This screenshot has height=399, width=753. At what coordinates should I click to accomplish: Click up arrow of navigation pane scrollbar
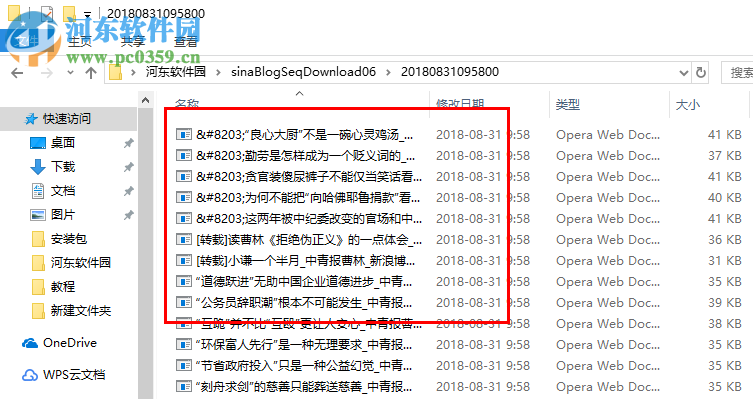coord(146,100)
